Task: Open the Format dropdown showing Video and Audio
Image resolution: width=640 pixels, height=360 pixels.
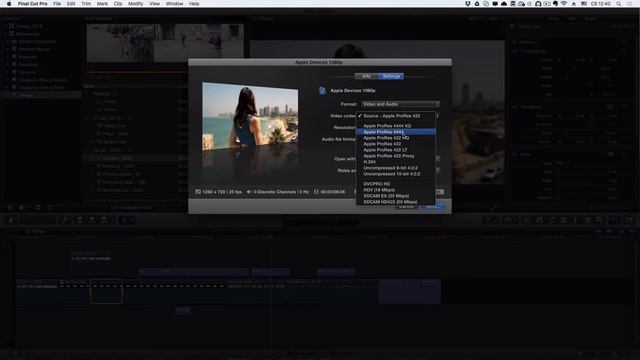Action: pos(400,104)
